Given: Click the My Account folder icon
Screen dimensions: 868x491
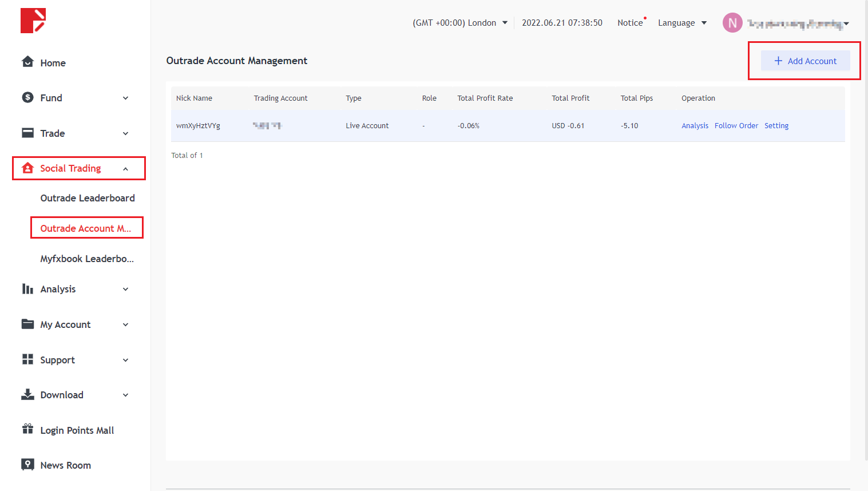Looking at the screenshot, I should 27,324.
